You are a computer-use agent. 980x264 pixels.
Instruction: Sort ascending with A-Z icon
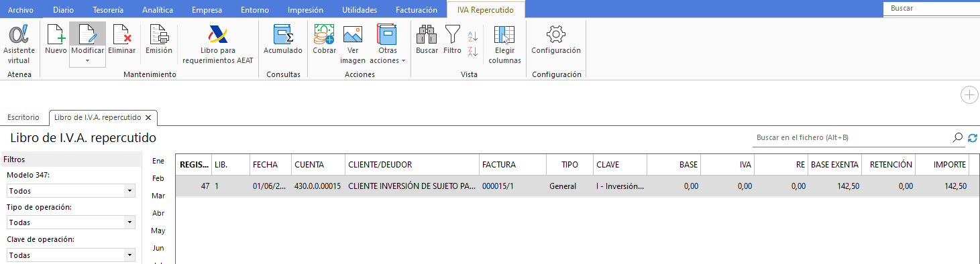coord(472,36)
